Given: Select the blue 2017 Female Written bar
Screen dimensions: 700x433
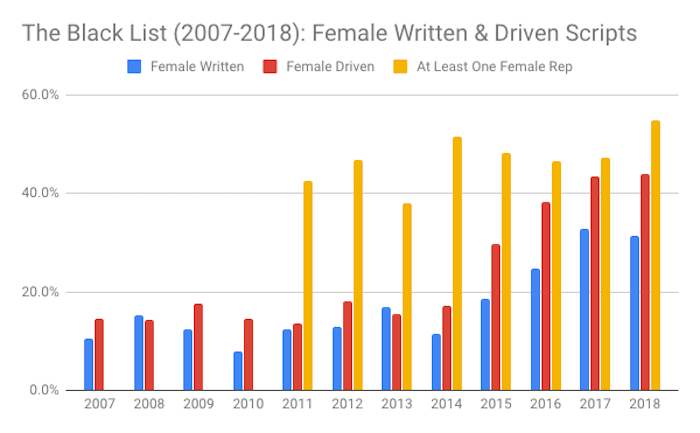Looking at the screenshot, I should (x=584, y=310).
